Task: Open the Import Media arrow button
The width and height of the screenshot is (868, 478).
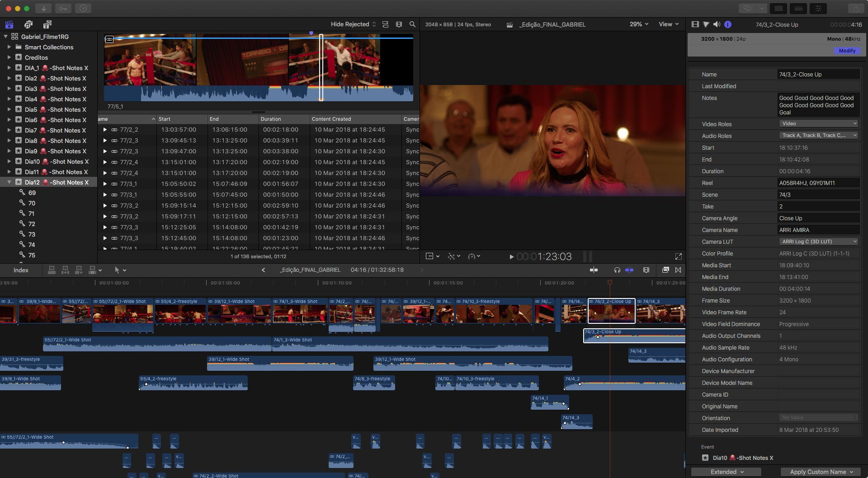Action: tap(43, 8)
